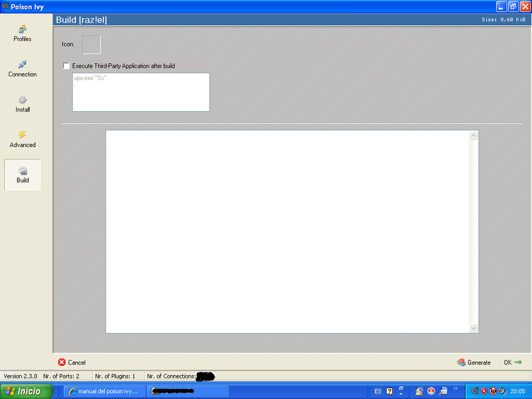
Task: Click the red round quick launch icon
Action: pyautogui.click(x=431, y=391)
